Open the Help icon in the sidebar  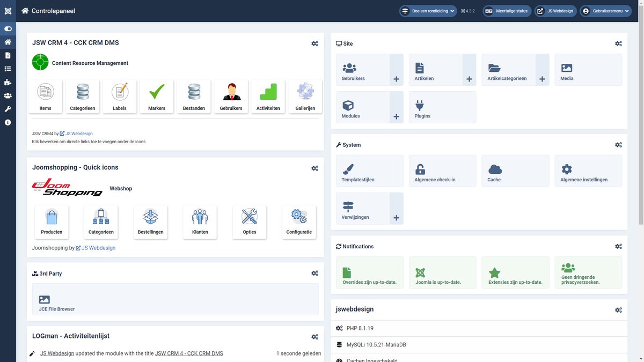8,122
